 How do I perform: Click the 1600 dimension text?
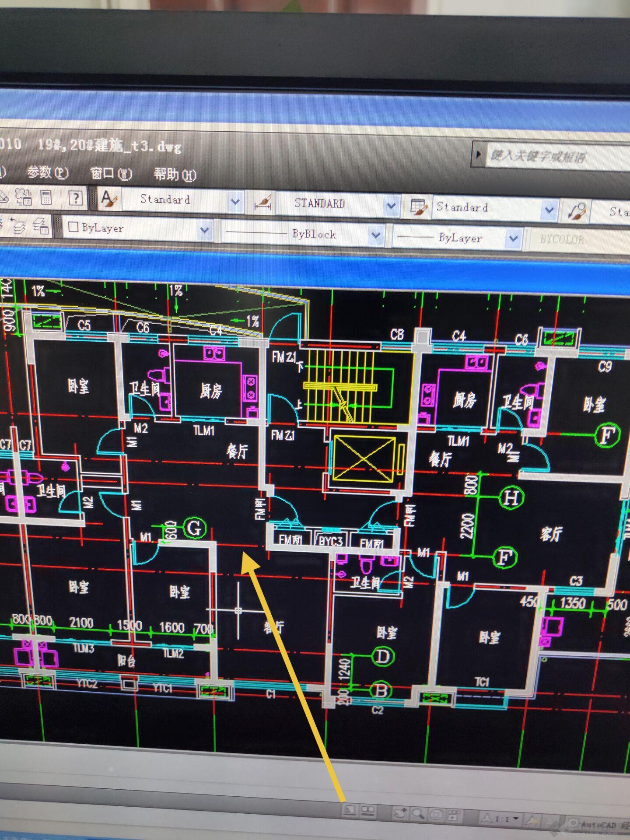[171, 627]
